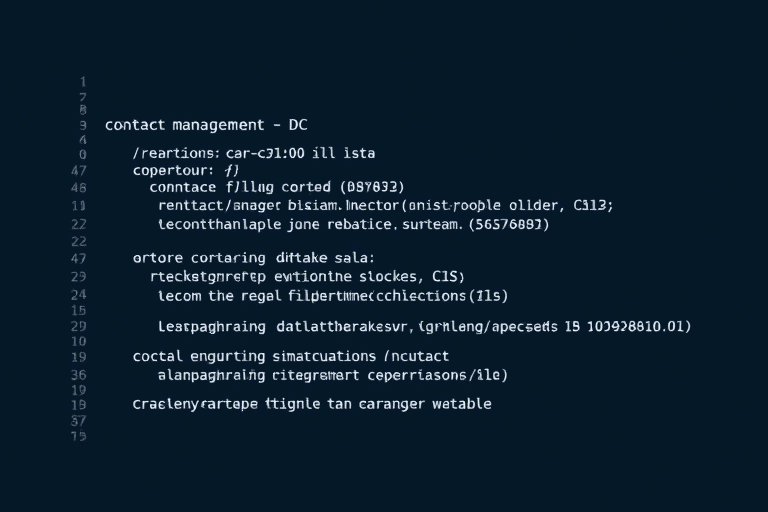
Task: Place cursor on the "/reartions: car-c31:00" line
Action: [x=253, y=154]
